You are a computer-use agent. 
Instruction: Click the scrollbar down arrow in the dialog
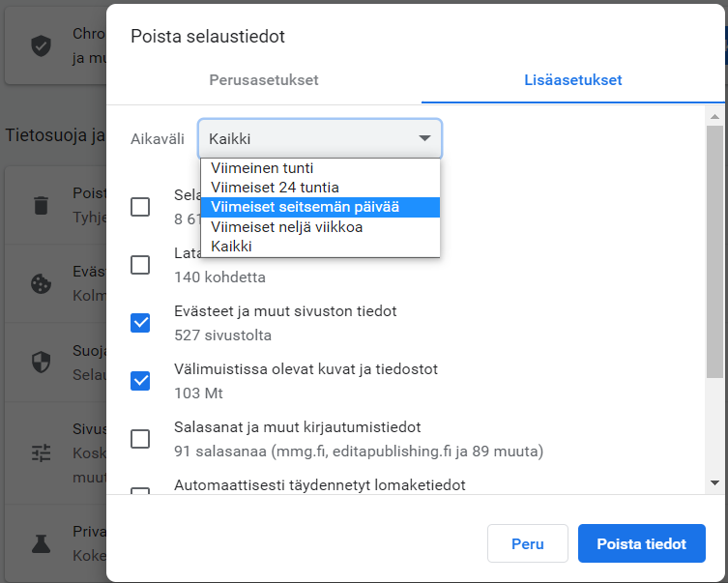point(715,483)
